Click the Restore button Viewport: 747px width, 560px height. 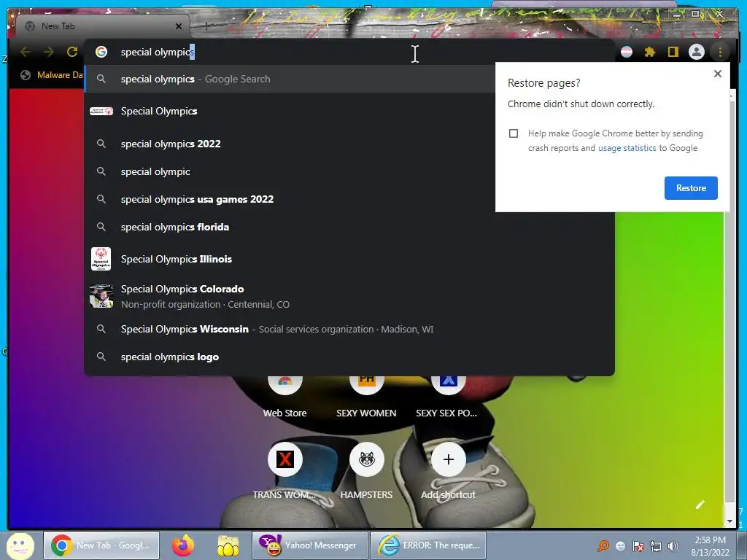(x=691, y=188)
